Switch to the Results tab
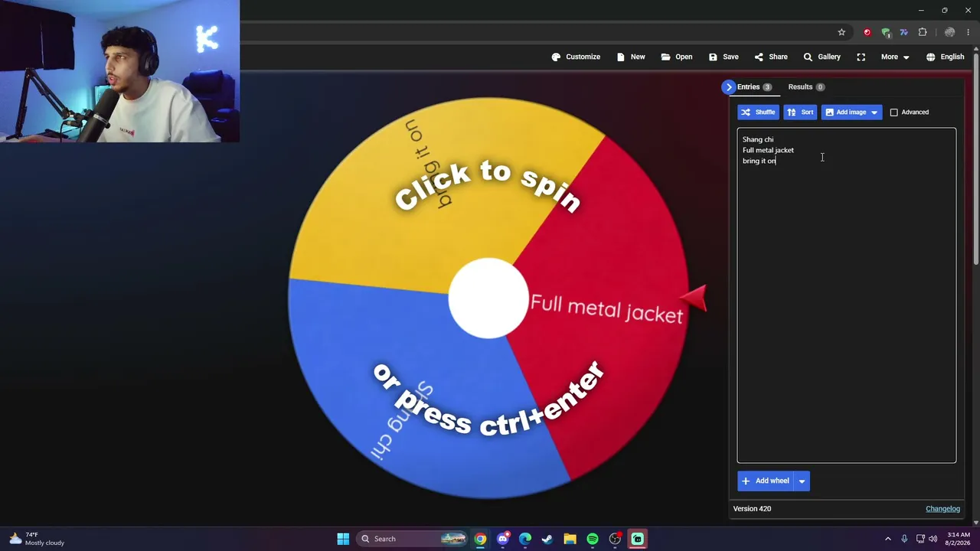 (x=806, y=87)
